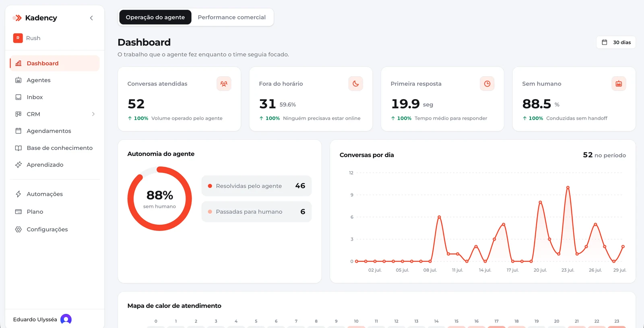
Task: Click the 52 no período label
Action: click(x=604, y=155)
